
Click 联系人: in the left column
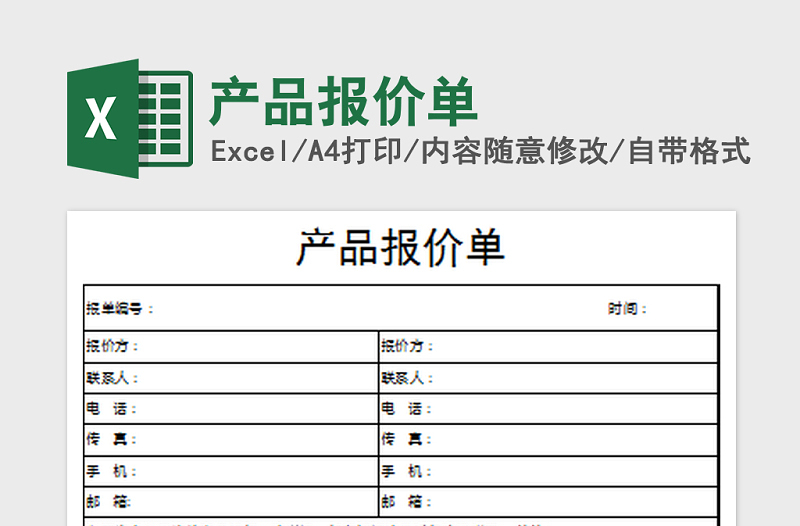tap(112, 378)
